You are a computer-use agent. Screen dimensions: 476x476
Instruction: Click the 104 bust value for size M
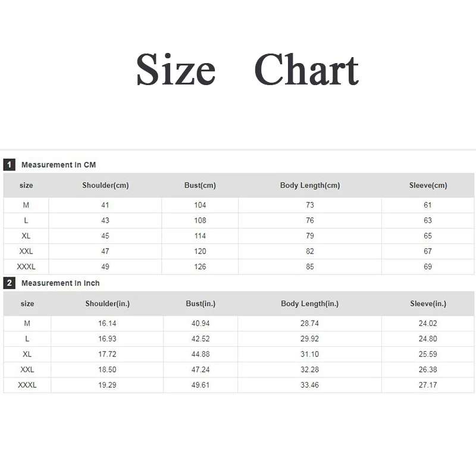pyautogui.click(x=200, y=205)
